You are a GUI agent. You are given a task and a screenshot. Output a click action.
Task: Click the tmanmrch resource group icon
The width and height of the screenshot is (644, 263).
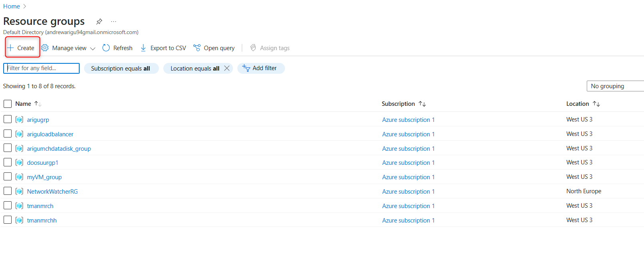tap(19, 206)
